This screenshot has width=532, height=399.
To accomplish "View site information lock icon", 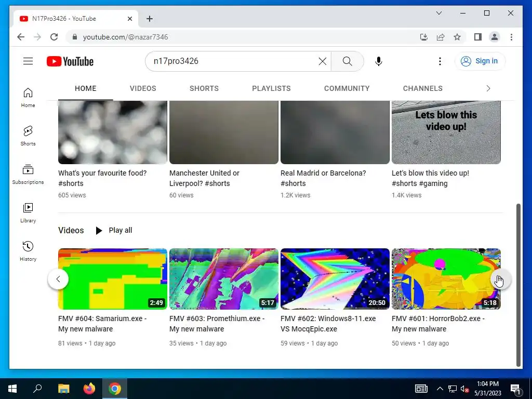I will coord(75,37).
